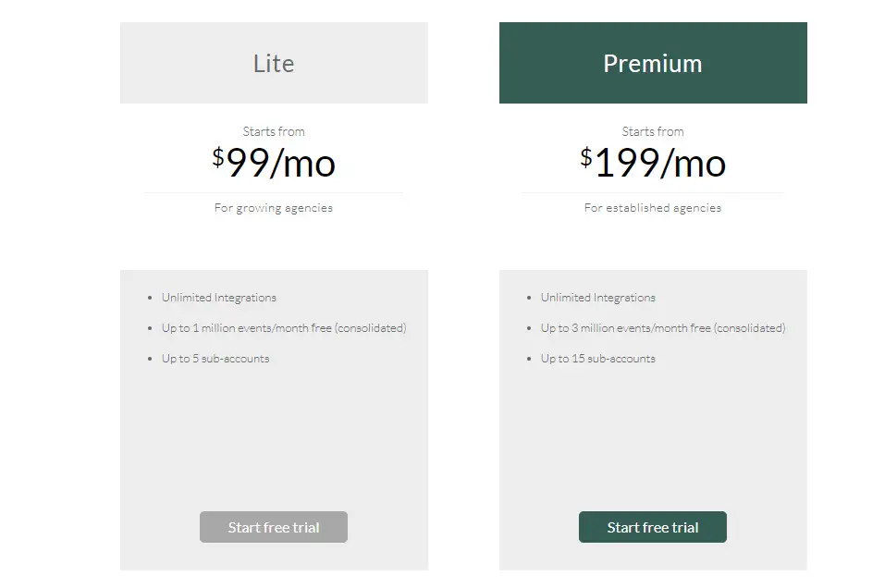The width and height of the screenshot is (885, 588).
Task: Click 'Up to 1 million events/month' item
Action: click(x=284, y=328)
